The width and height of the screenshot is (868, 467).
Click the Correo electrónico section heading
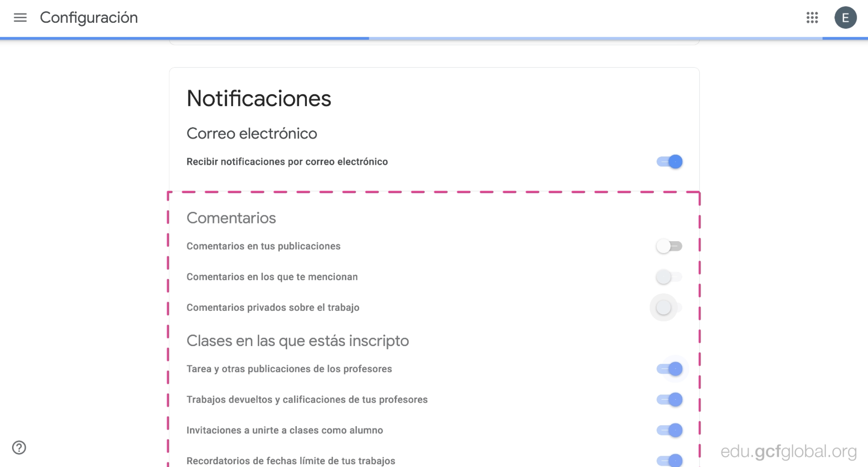tap(251, 133)
